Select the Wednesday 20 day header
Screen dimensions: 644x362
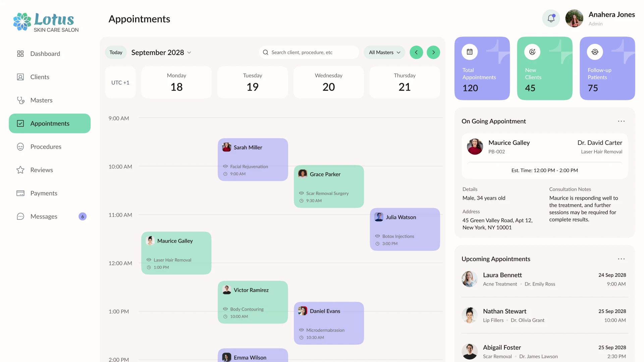click(328, 82)
